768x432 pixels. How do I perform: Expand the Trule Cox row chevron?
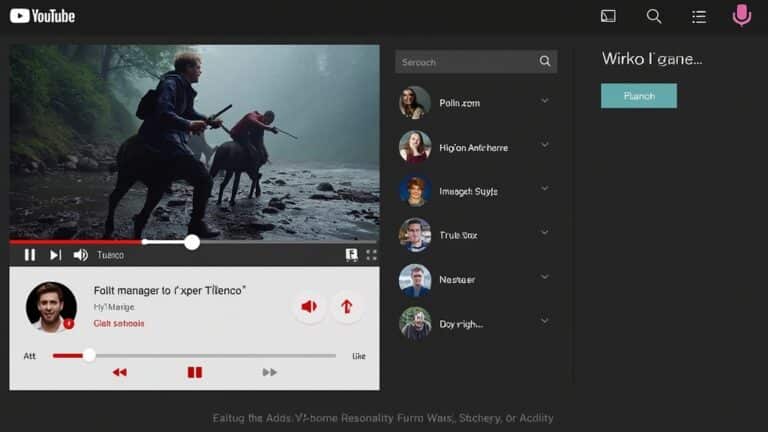tap(545, 232)
